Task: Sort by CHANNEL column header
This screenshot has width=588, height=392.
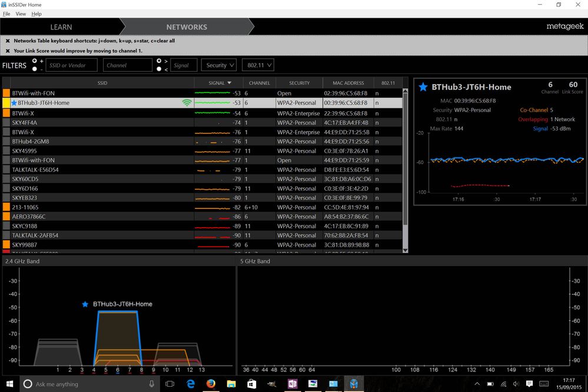Action: coord(260,83)
